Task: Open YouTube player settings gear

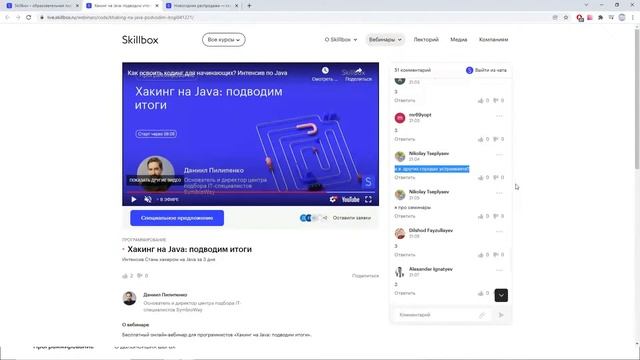Action: tap(333, 199)
